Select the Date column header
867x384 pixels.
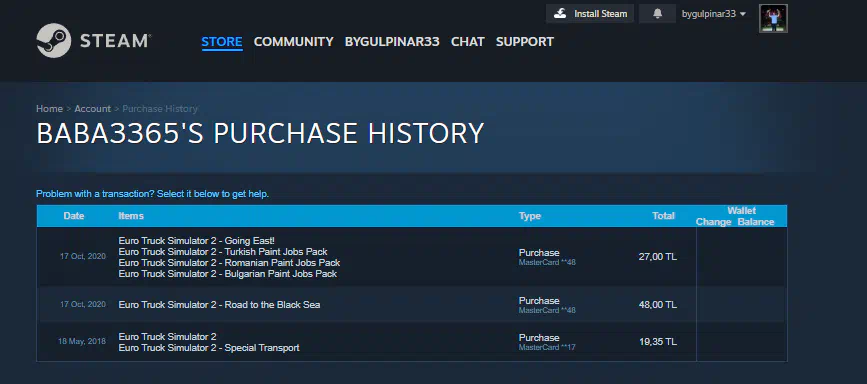(74, 216)
